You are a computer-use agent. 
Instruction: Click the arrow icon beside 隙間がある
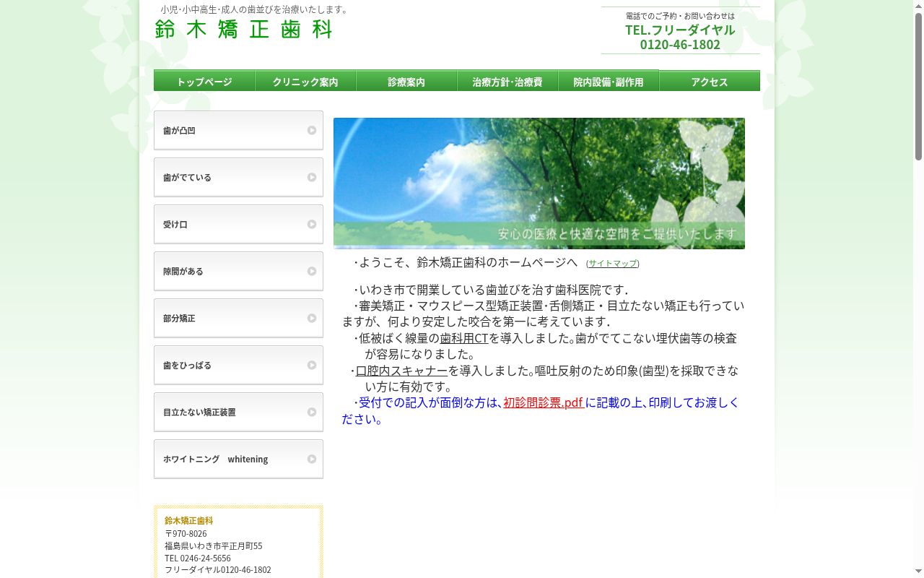(312, 272)
